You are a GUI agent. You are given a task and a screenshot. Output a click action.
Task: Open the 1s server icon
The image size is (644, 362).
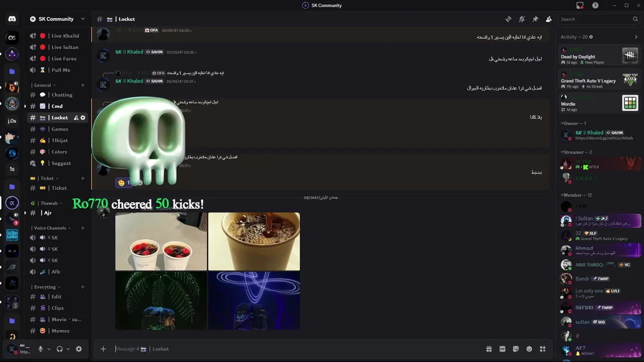12,169
